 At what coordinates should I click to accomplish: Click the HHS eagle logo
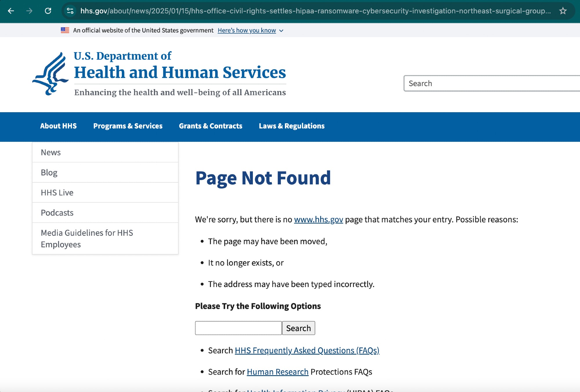[x=50, y=74]
